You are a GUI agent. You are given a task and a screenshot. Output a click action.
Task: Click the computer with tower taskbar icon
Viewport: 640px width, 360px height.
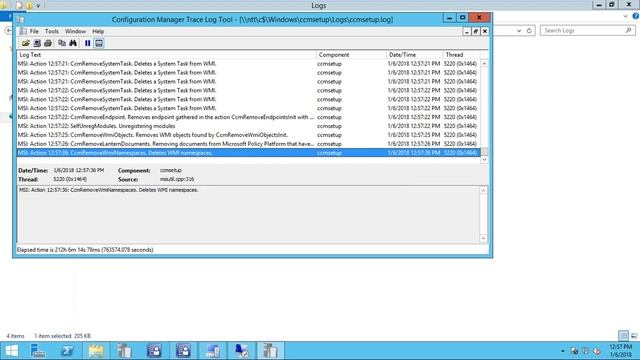pyautogui.click(x=212, y=351)
